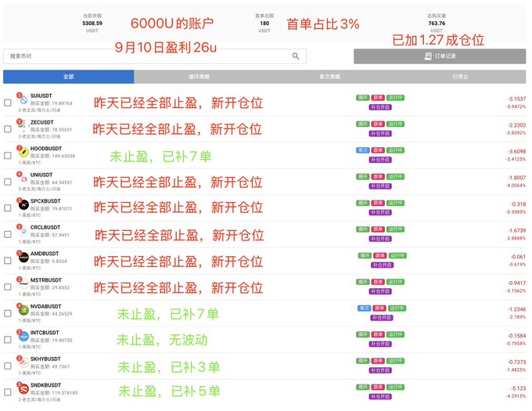Click the -3.1537 loss on SUIUSDT row
The width and height of the screenshot is (532, 411).
pos(516,99)
